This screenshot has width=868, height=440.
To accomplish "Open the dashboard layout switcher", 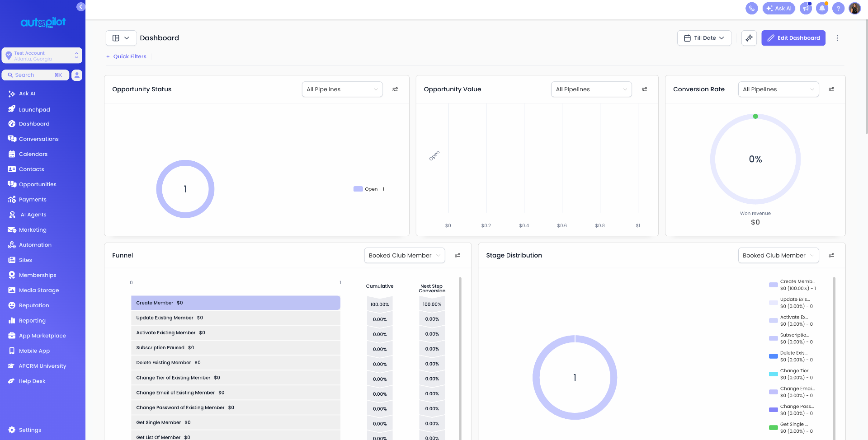I will click(121, 38).
